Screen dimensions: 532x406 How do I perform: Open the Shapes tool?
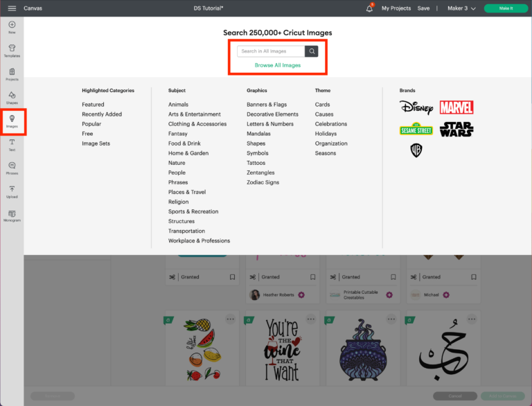(12, 96)
